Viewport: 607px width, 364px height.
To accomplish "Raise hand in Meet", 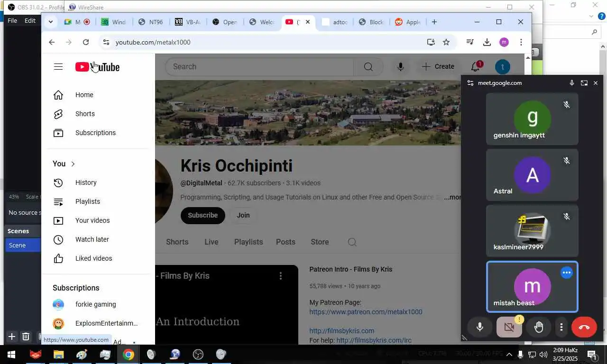I will [539, 327].
